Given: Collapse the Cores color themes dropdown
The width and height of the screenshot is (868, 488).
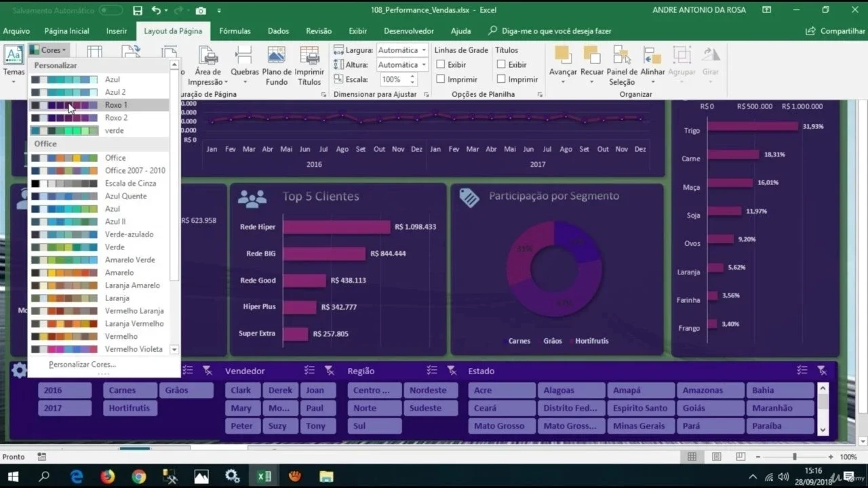Looking at the screenshot, I should pos(48,50).
